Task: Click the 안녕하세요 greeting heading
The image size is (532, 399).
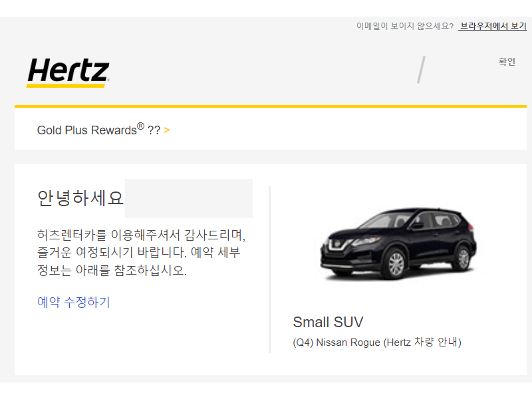Action: click(x=80, y=198)
